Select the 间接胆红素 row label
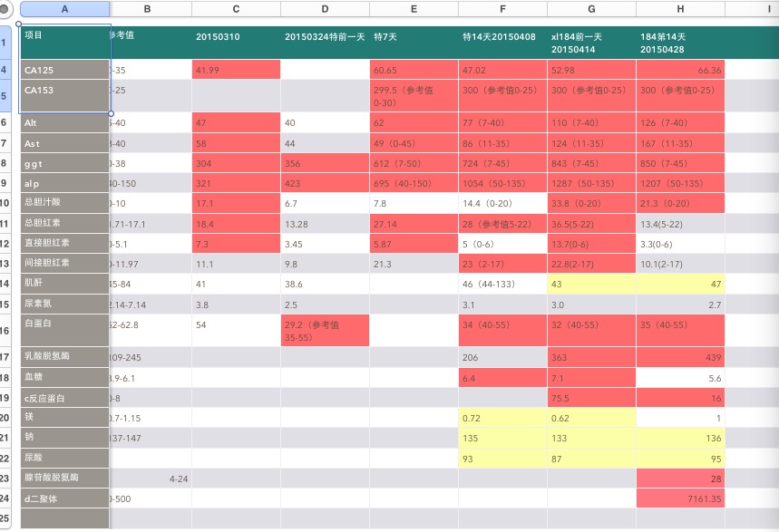 pos(65,264)
